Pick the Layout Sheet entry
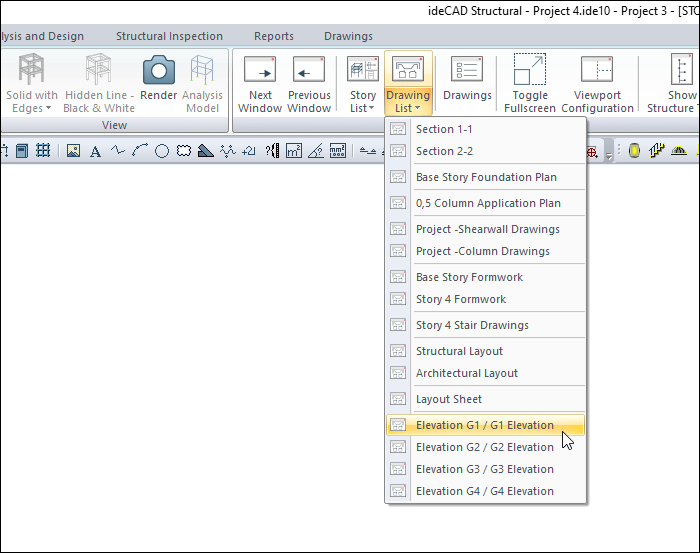700x553 pixels. (449, 399)
